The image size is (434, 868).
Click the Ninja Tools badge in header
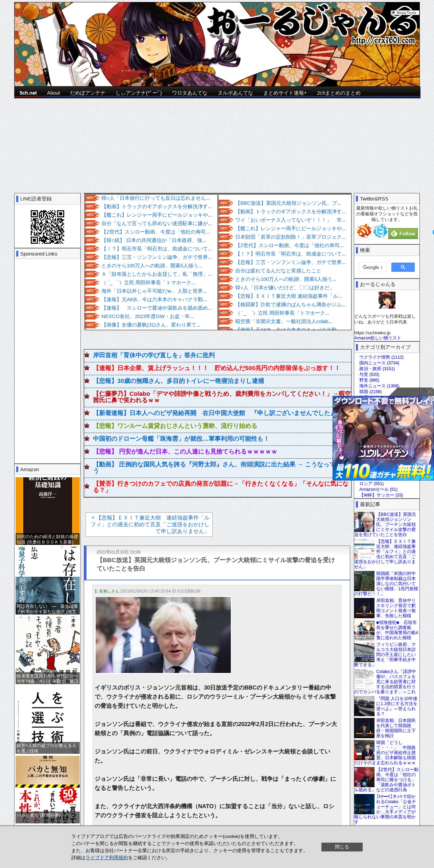[x=405, y=13]
